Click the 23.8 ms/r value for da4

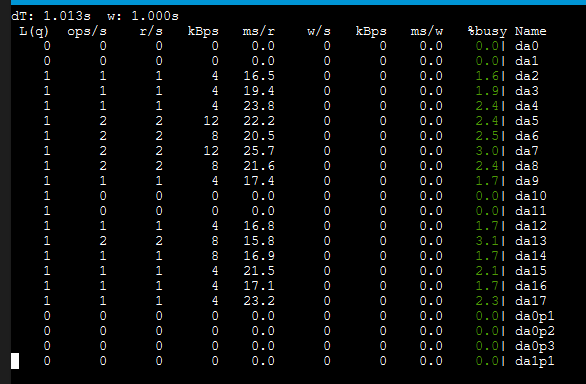click(259, 106)
